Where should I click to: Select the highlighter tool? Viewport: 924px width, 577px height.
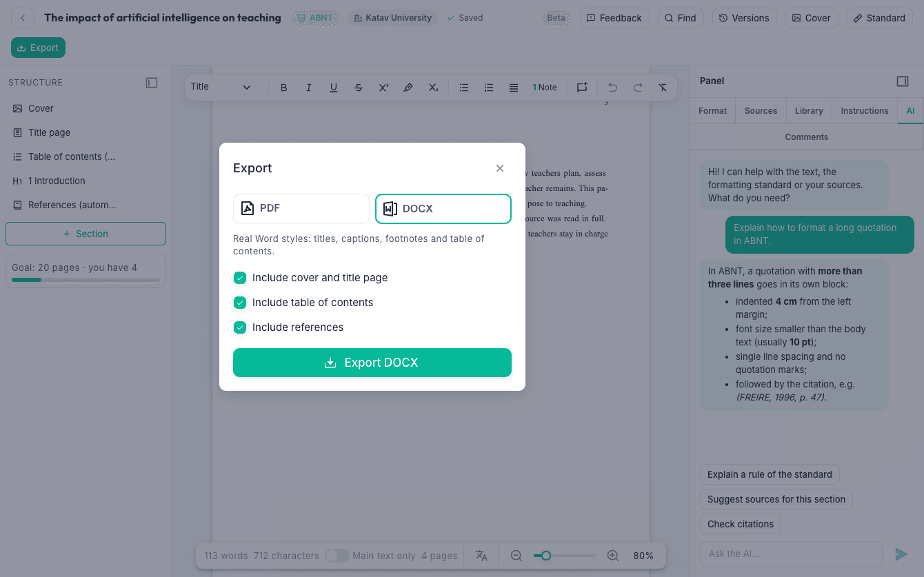point(408,88)
